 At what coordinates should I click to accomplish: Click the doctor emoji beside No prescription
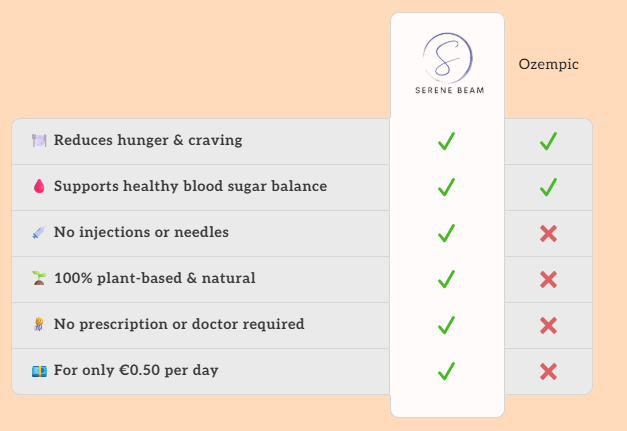[39, 325]
